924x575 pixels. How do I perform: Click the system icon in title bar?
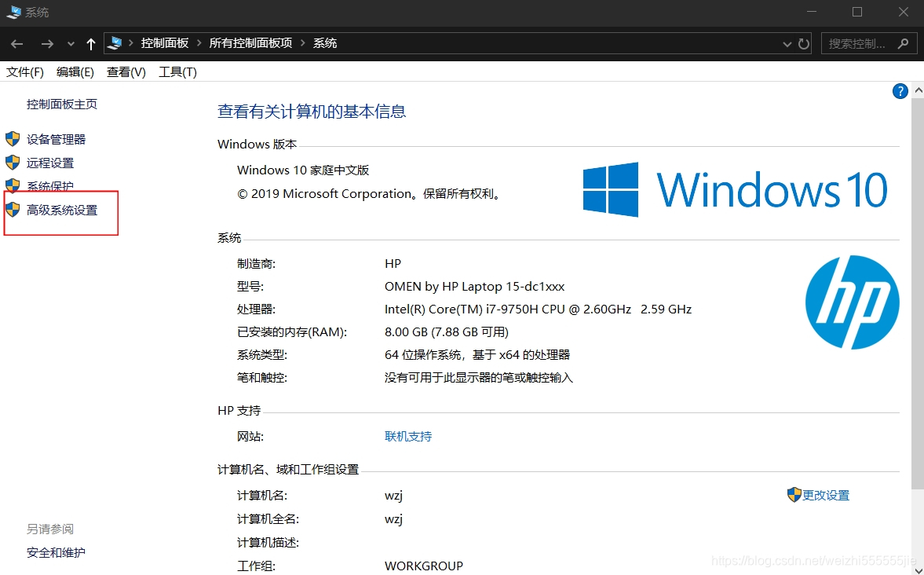(13, 12)
